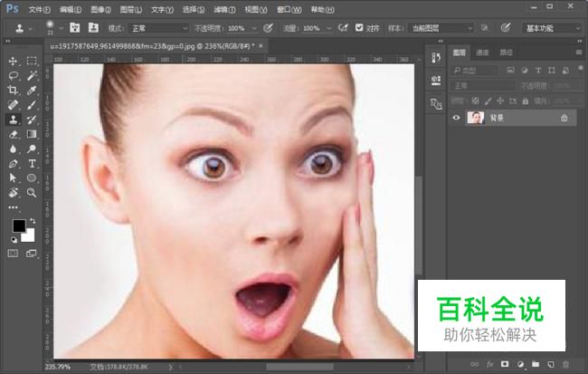Click the black foreground color swatch
588x374 pixels.
pos(18,225)
